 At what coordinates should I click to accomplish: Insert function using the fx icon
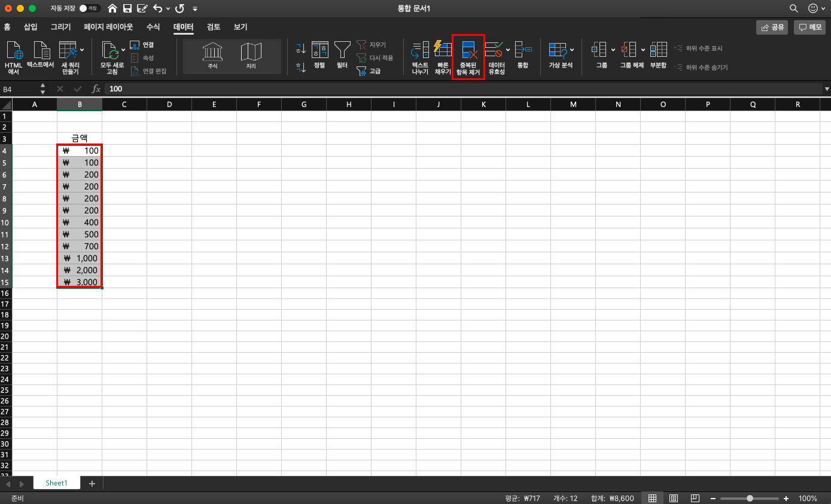(x=96, y=88)
